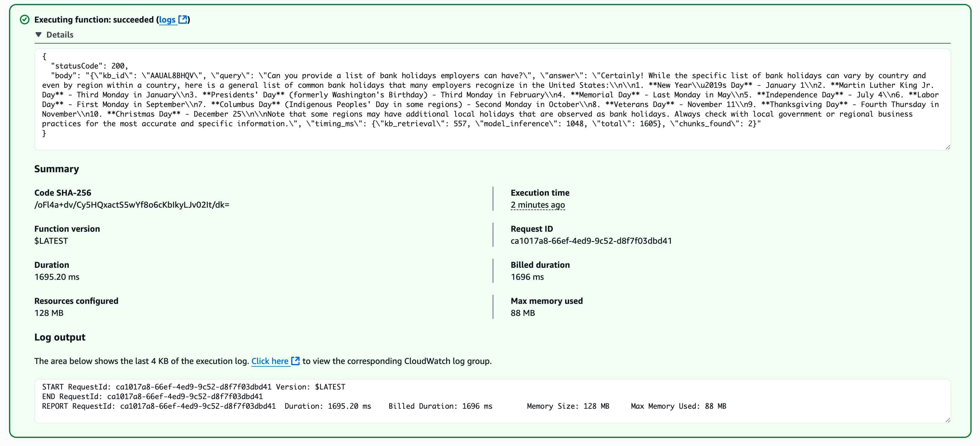Screen dimensions: 980x446
Task: Grab the log output resize handle
Action: [x=947, y=420]
